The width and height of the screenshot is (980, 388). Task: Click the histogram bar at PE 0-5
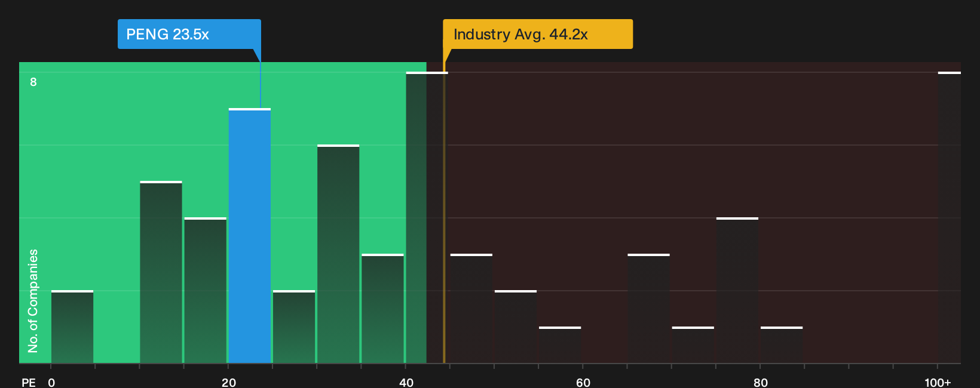[x=72, y=327]
